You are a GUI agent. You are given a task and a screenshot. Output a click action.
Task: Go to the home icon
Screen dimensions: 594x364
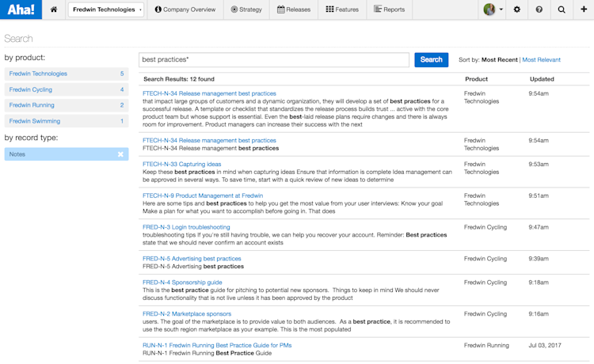coord(54,9)
